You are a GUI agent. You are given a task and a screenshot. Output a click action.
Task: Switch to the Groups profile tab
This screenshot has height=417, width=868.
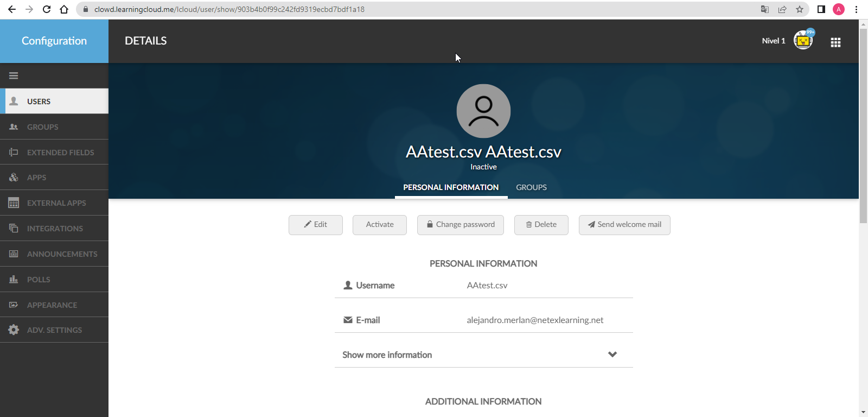click(x=531, y=187)
